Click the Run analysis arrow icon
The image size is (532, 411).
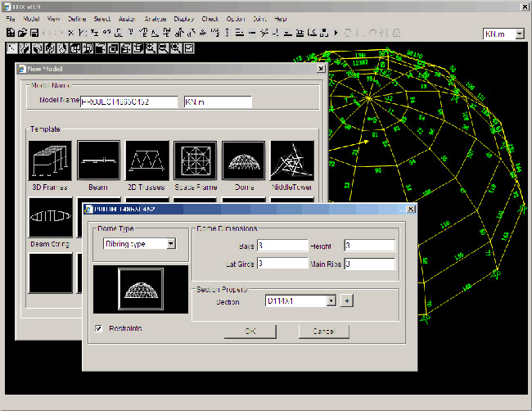tap(336, 33)
